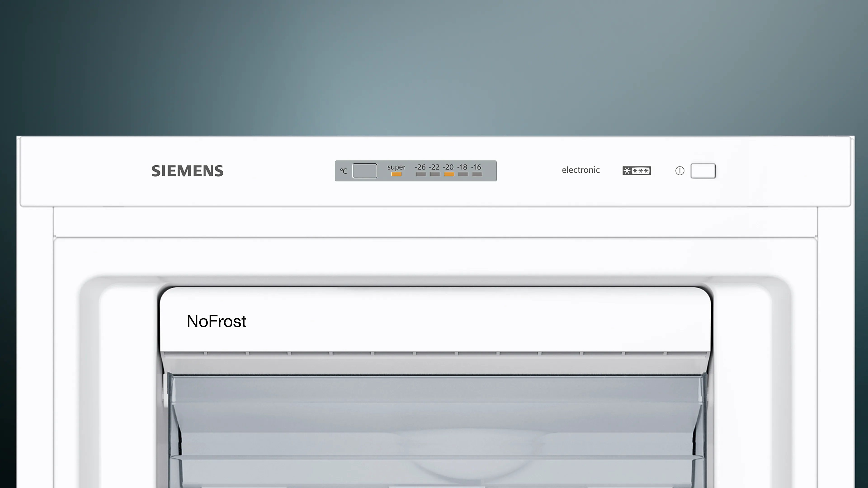This screenshot has width=868, height=488.
Task: Click the -22 indicator light
Action: 435,174
